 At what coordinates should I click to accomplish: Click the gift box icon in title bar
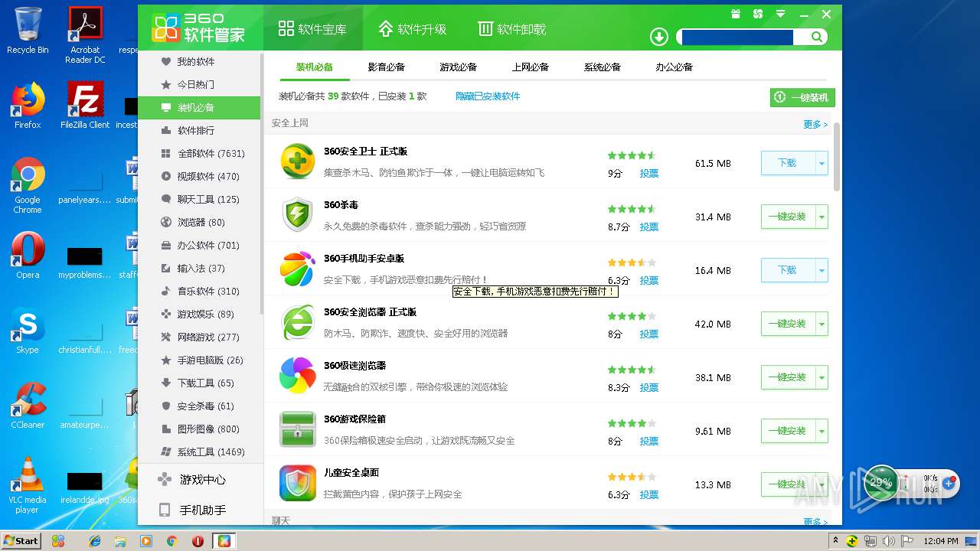(x=736, y=14)
